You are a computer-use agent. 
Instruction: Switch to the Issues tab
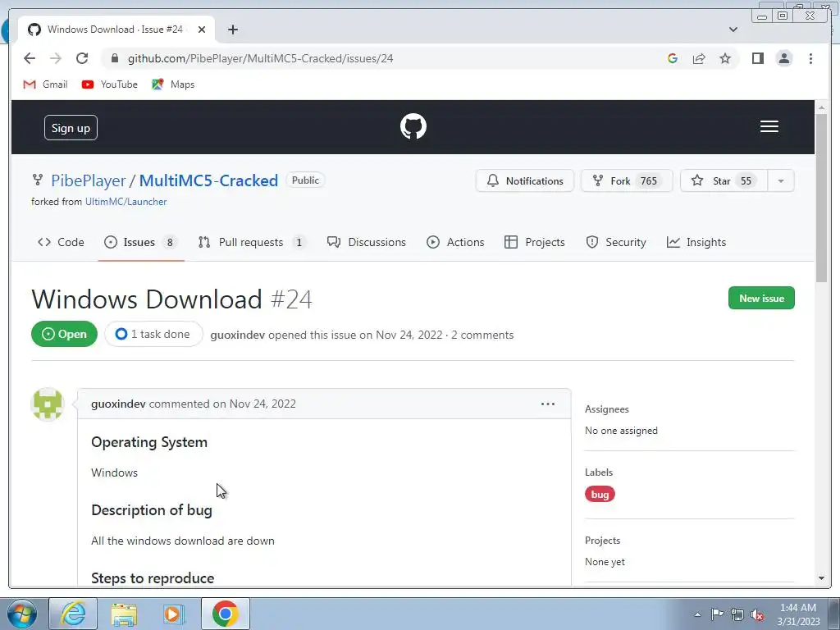pyautogui.click(x=141, y=242)
